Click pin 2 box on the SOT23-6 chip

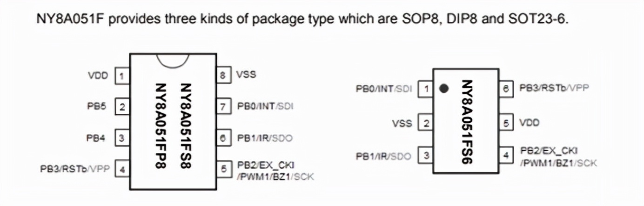(x=425, y=124)
